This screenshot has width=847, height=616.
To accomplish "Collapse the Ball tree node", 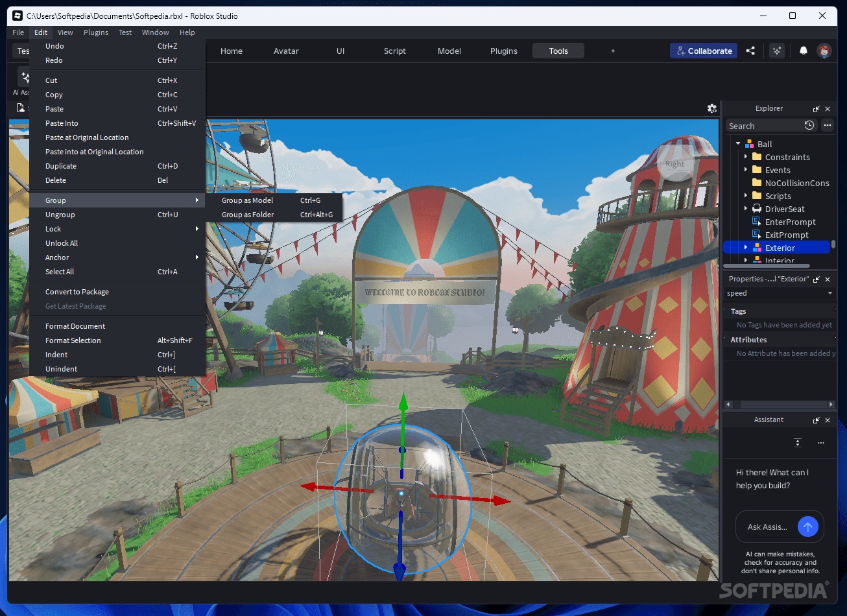I will point(738,144).
